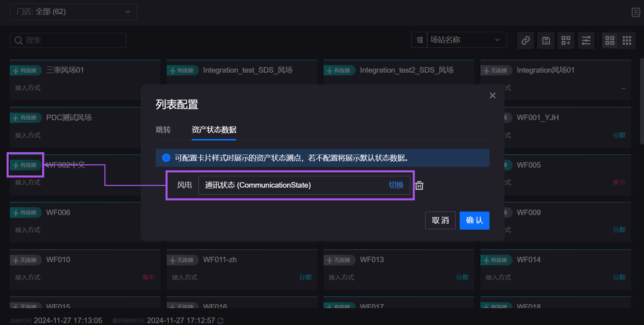Click the 取消 button
The width and height of the screenshot is (644, 325).
coord(440,220)
